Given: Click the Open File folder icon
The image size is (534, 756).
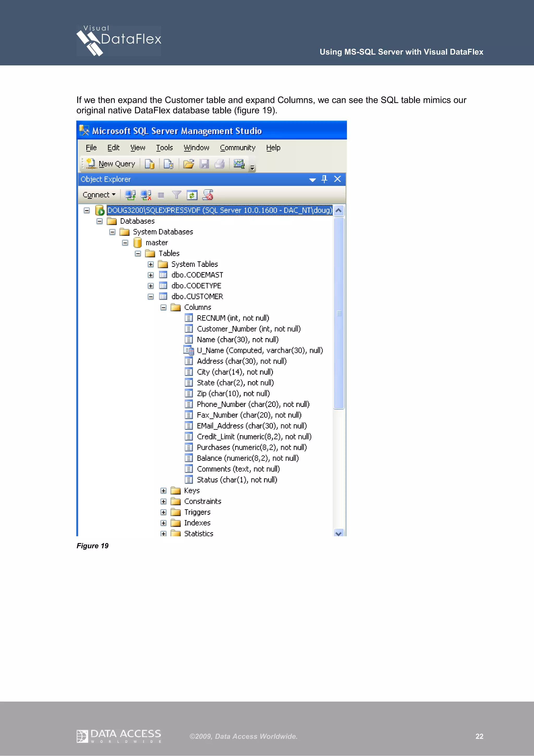Looking at the screenshot, I should (189, 164).
